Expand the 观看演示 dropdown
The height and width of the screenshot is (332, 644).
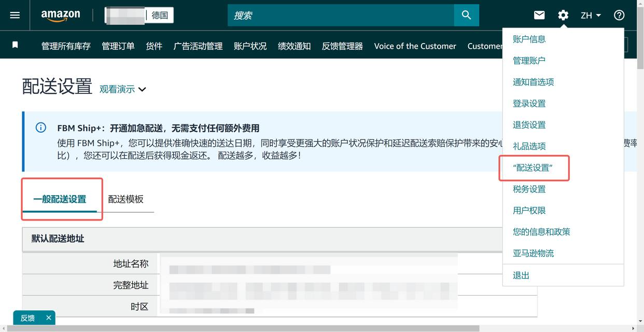tap(122, 89)
